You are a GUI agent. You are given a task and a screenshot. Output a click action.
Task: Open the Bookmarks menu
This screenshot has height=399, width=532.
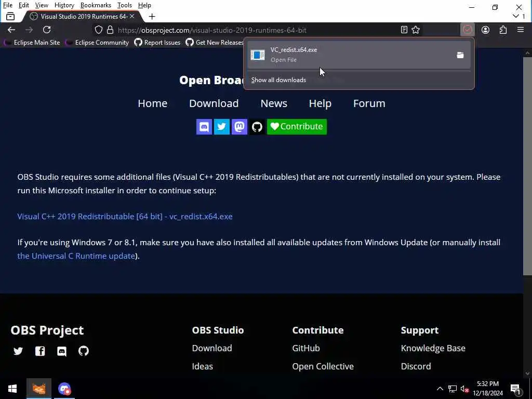point(96,5)
